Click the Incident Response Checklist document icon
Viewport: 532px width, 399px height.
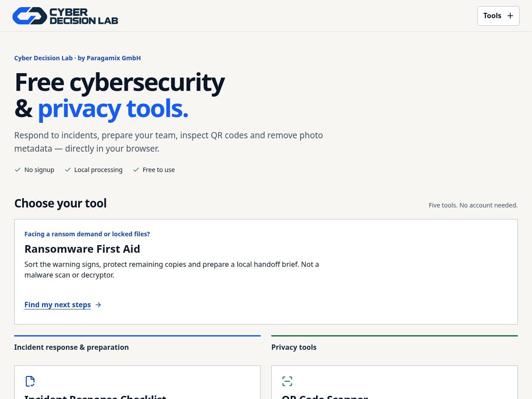point(30,381)
